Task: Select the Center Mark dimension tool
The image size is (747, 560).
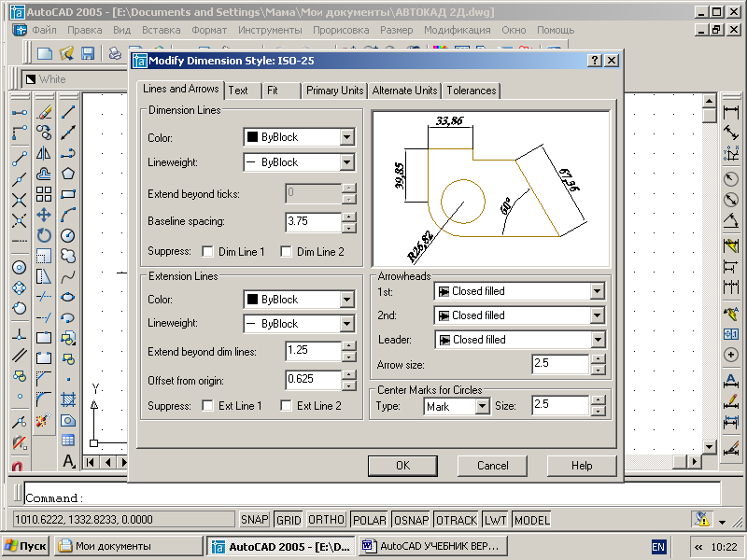Action: click(x=731, y=355)
